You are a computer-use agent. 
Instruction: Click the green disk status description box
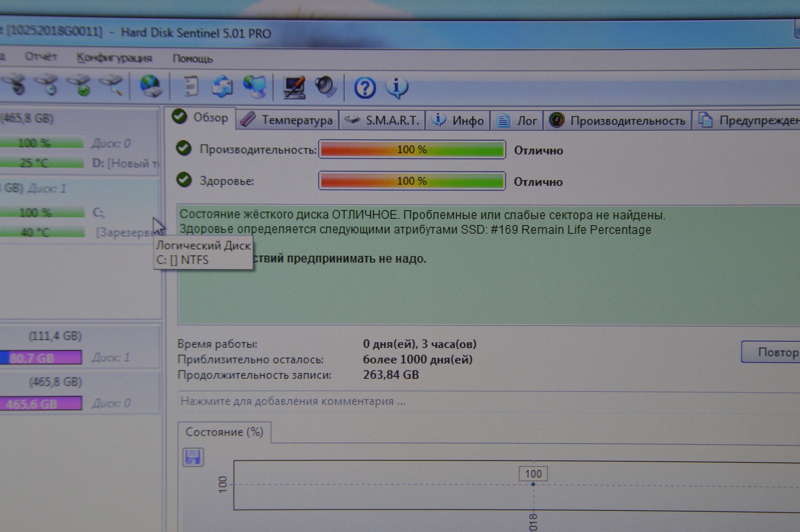click(489, 265)
